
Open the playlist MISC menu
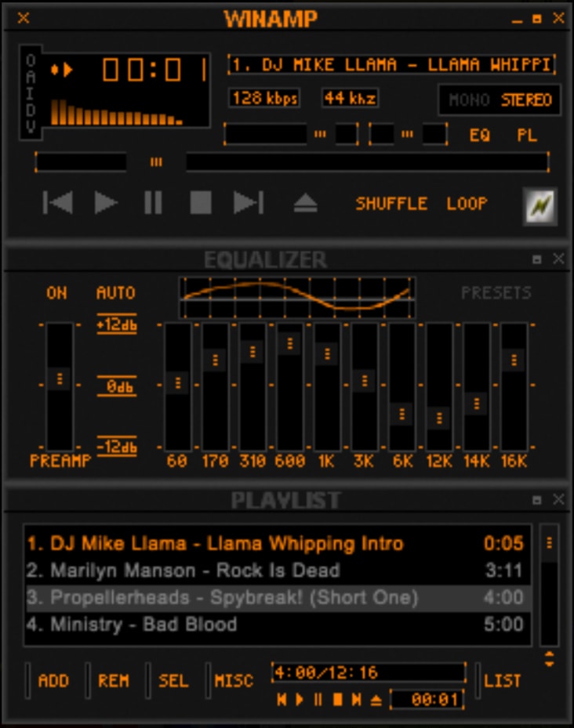tap(234, 680)
